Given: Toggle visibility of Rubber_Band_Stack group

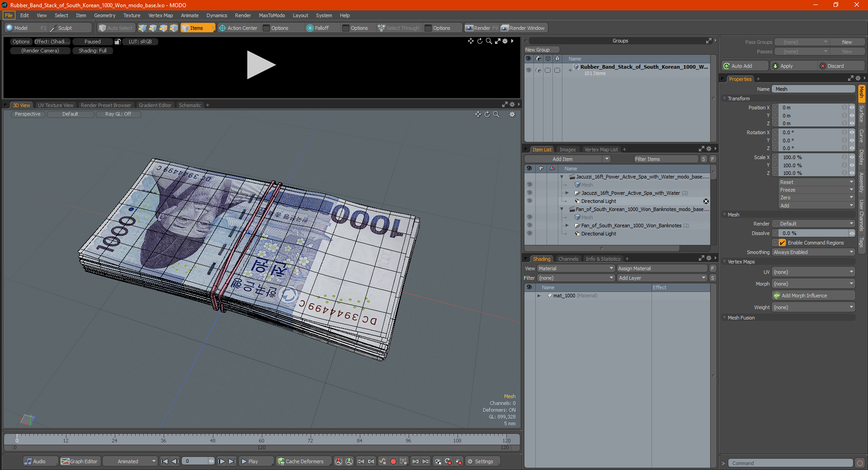Looking at the screenshot, I should 528,70.
